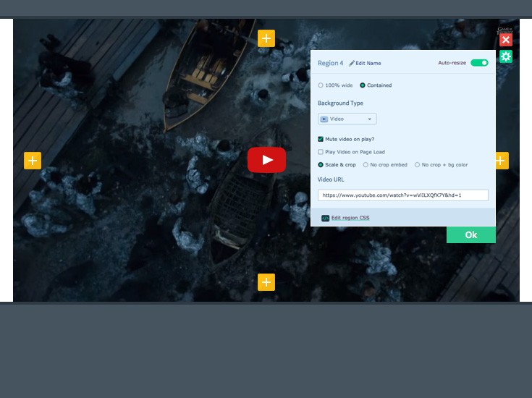Click the left yellow plus add button
This screenshot has height=398, width=532.
click(33, 161)
